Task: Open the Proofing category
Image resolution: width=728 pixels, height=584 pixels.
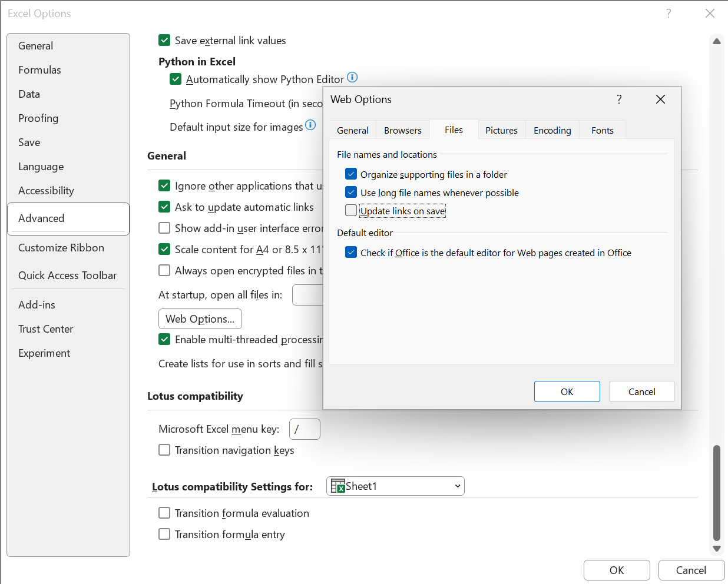Action: coord(38,118)
